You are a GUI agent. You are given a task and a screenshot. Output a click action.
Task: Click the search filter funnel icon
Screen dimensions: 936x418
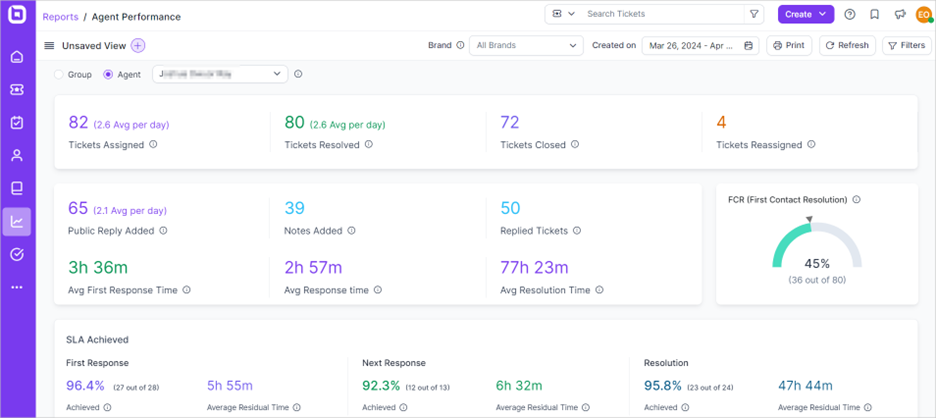pyautogui.click(x=754, y=14)
